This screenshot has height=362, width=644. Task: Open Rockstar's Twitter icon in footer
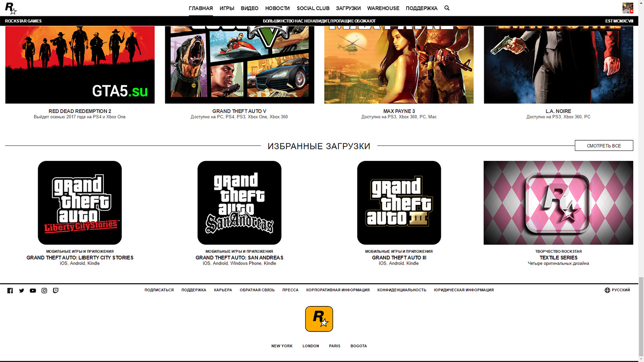click(x=21, y=290)
